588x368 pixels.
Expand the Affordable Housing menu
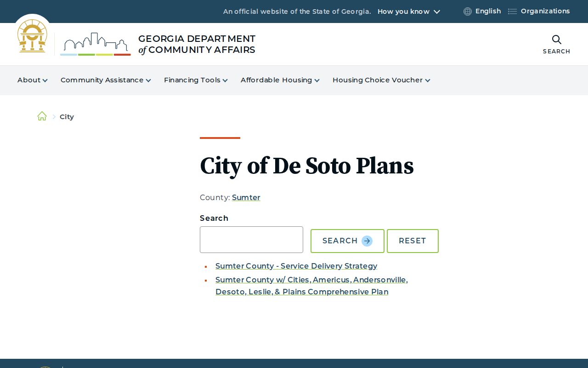tap(280, 80)
